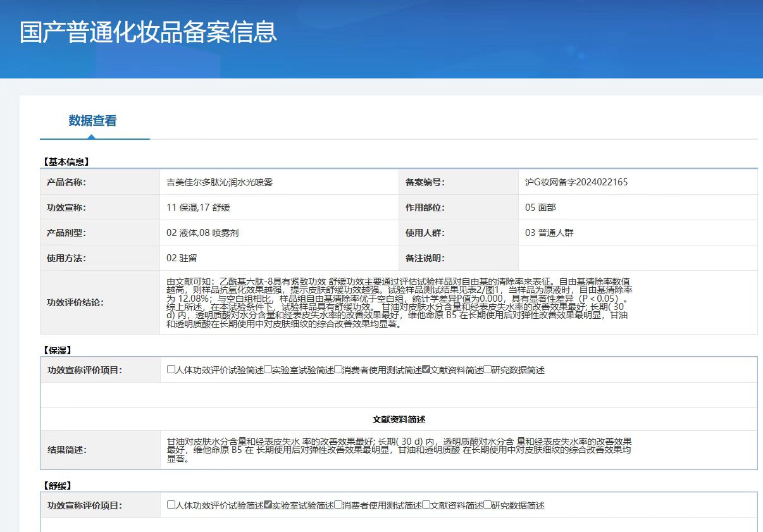Select the 使用人群 value 03 普通人群
763x532 pixels.
pyautogui.click(x=549, y=233)
